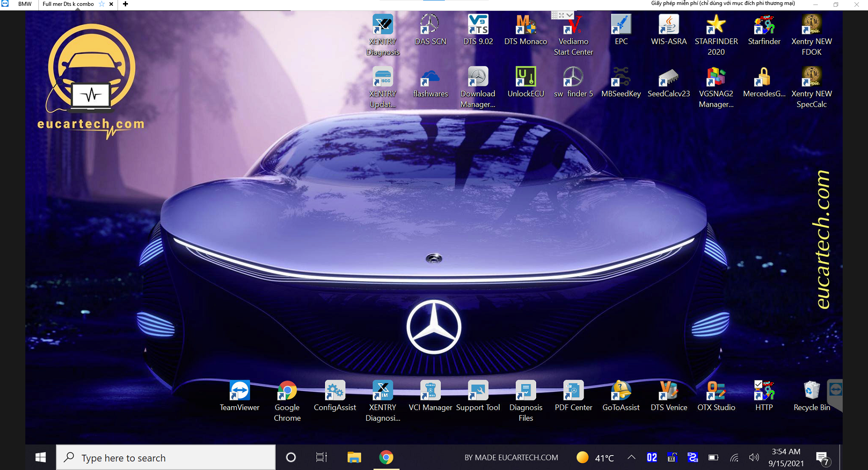Open Xentry NEW SpecCalc icon
Screen dimensions: 868x470
coord(811,87)
